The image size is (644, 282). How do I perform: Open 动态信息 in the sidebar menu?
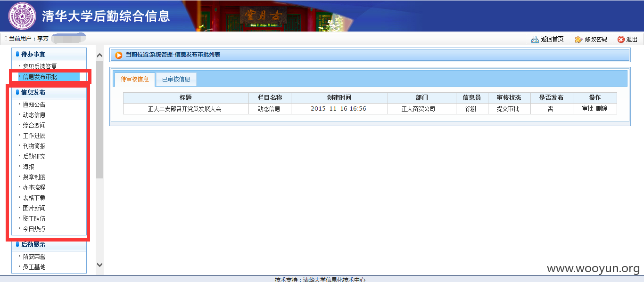[x=34, y=115]
